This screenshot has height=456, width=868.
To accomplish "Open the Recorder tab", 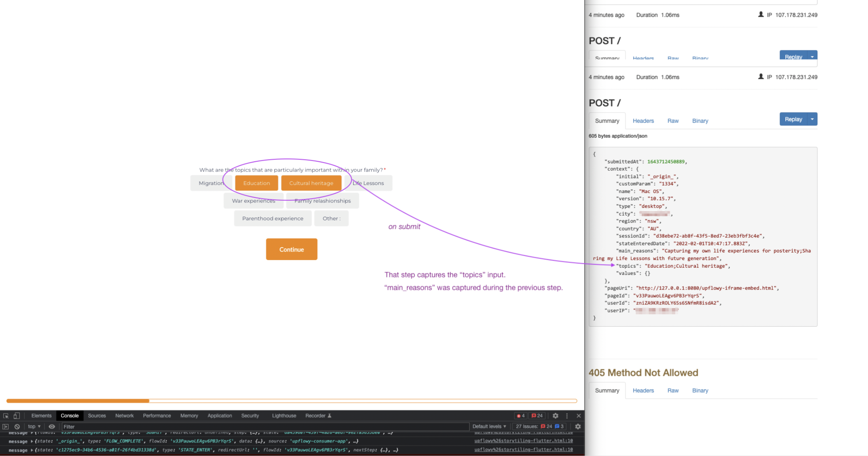I will (x=318, y=416).
